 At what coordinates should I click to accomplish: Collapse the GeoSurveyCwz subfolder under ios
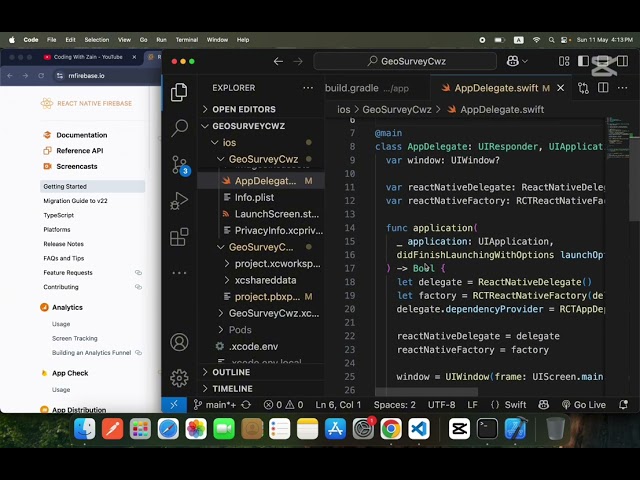click(263, 159)
